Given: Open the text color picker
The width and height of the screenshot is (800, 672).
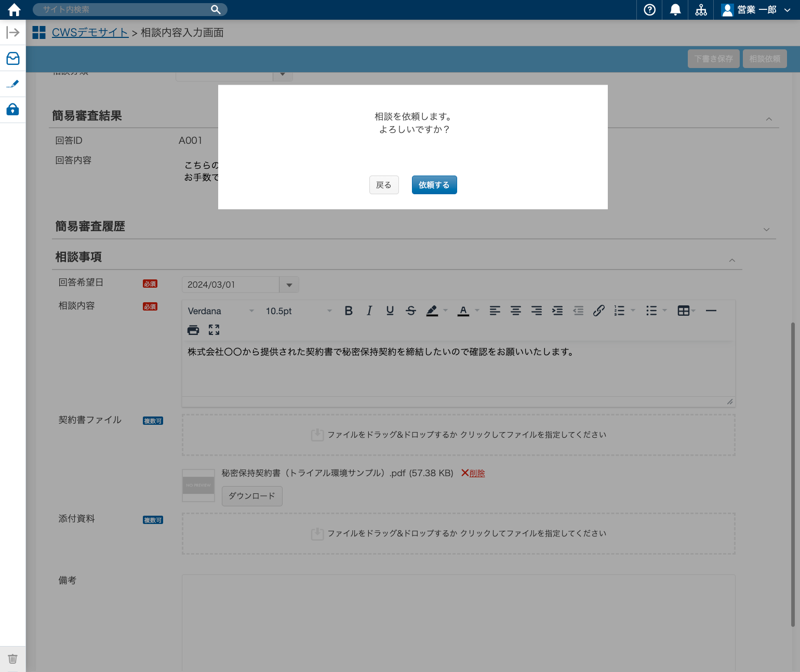Looking at the screenshot, I should point(463,311).
